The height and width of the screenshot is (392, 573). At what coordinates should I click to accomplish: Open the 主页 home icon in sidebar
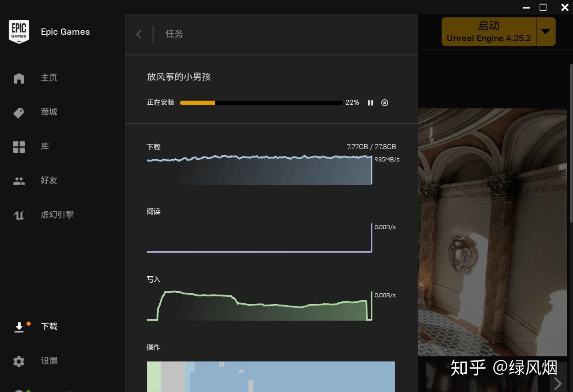(19, 78)
